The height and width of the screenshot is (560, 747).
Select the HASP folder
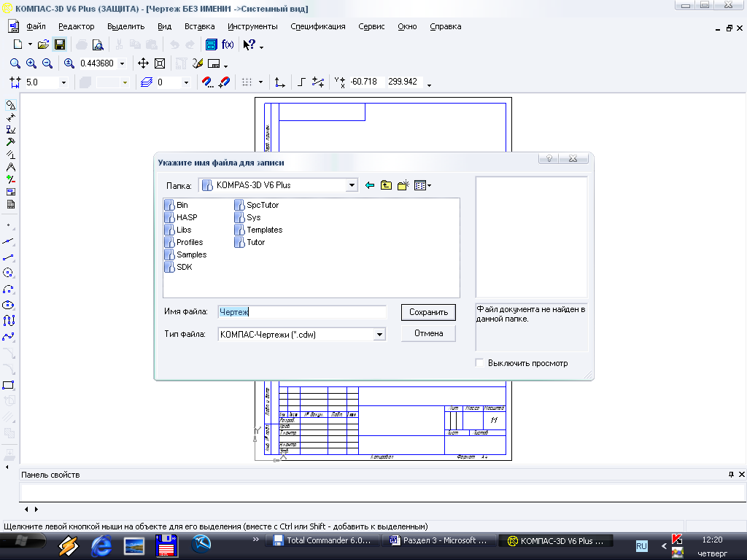(x=181, y=217)
